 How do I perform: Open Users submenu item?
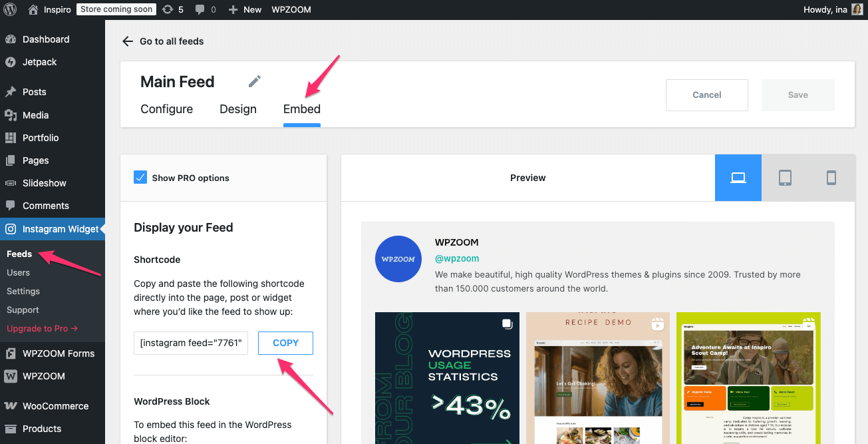pyautogui.click(x=18, y=272)
